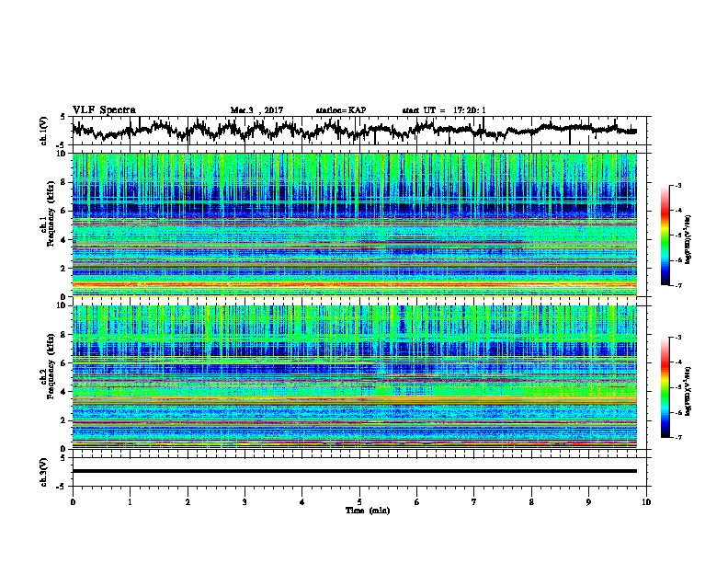Click the ch.2 spectrogram color scale bar
Image resolution: width=728 pixels, height=563 pixels.
click(665, 387)
